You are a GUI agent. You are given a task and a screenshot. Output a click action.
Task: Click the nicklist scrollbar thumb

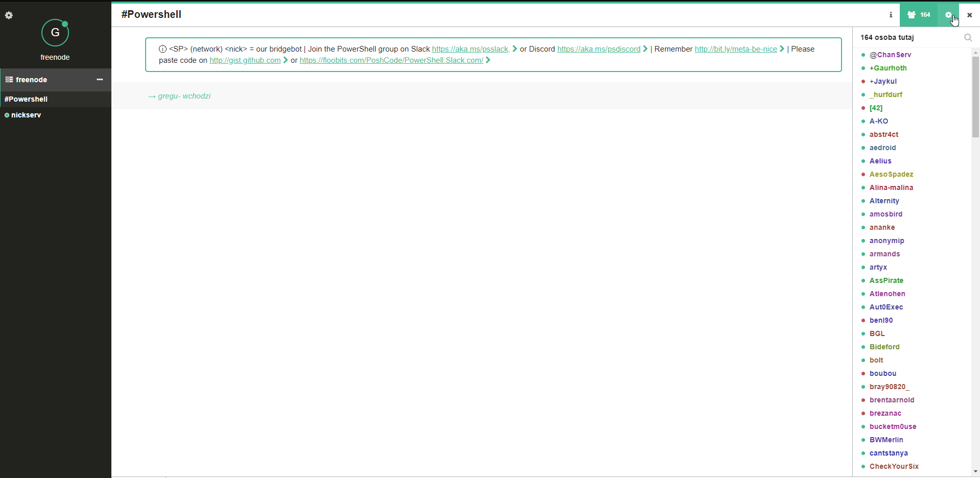point(975,97)
